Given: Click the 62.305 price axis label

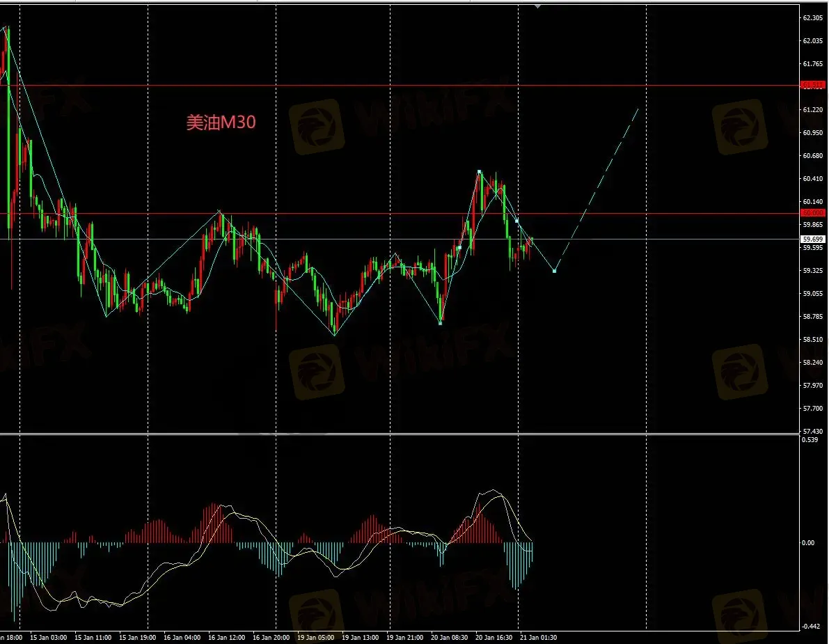Looking at the screenshot, I should [x=812, y=18].
